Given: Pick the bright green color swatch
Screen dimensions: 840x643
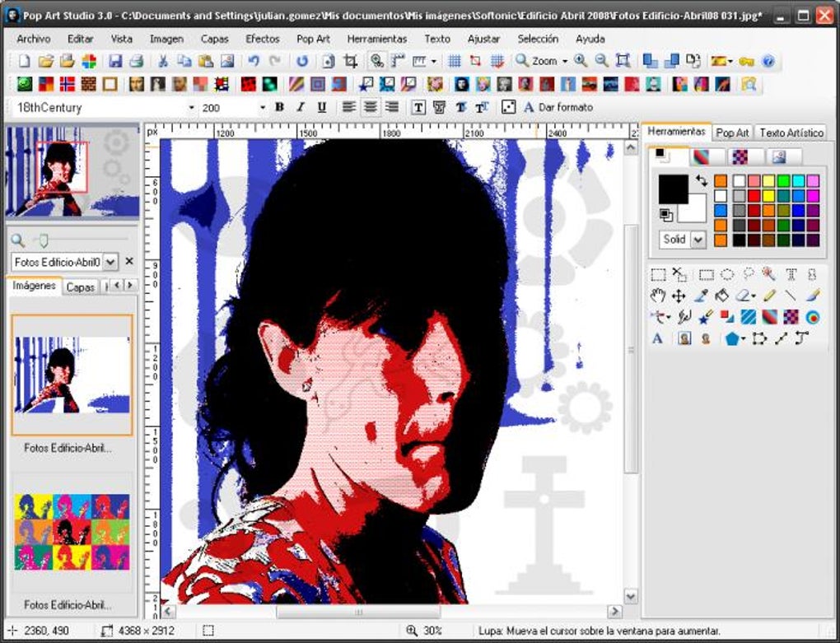Looking at the screenshot, I should click(x=783, y=181).
